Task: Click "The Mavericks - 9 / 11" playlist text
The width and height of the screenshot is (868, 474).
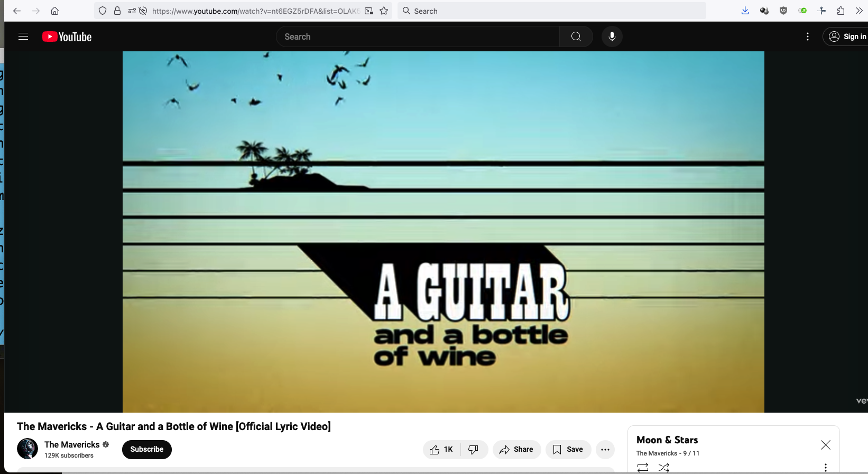Action: coord(668,453)
